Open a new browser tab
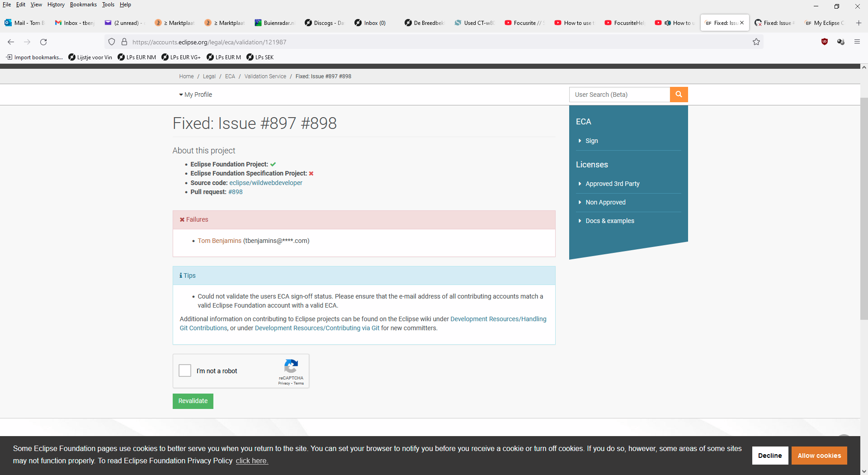This screenshot has height=475, width=868. pyautogui.click(x=859, y=23)
